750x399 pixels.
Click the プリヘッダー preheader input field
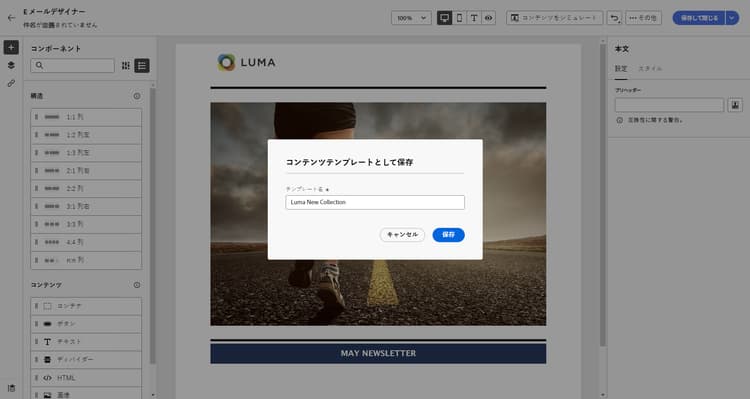[669, 105]
